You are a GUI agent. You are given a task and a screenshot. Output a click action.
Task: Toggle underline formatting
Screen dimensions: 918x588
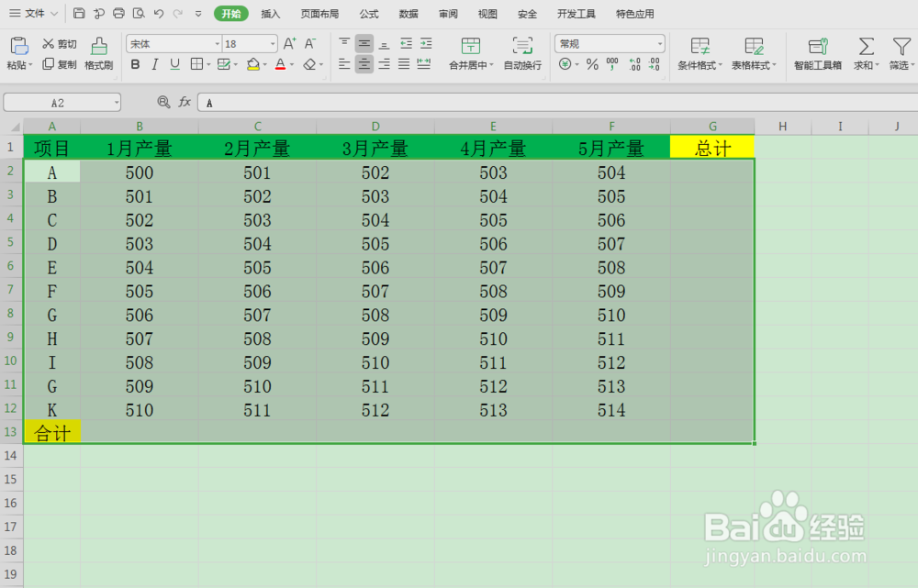point(174,64)
